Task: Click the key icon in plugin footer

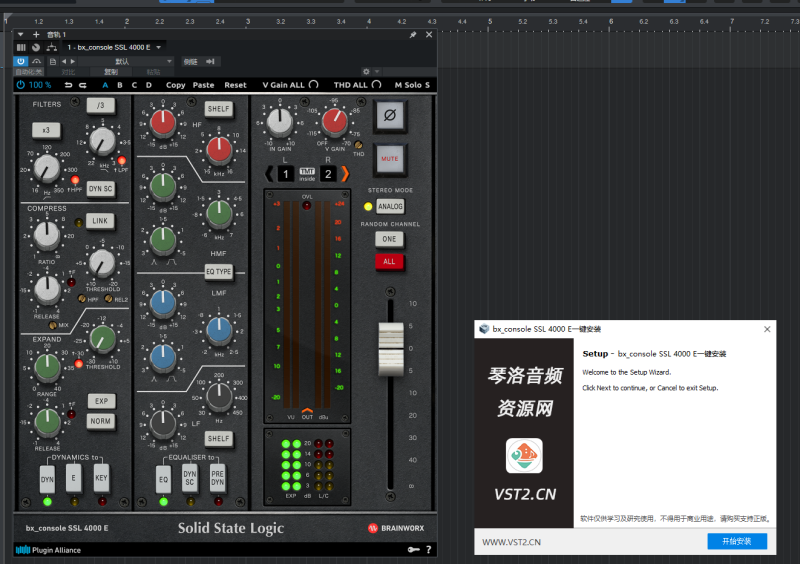Action: coord(413,550)
